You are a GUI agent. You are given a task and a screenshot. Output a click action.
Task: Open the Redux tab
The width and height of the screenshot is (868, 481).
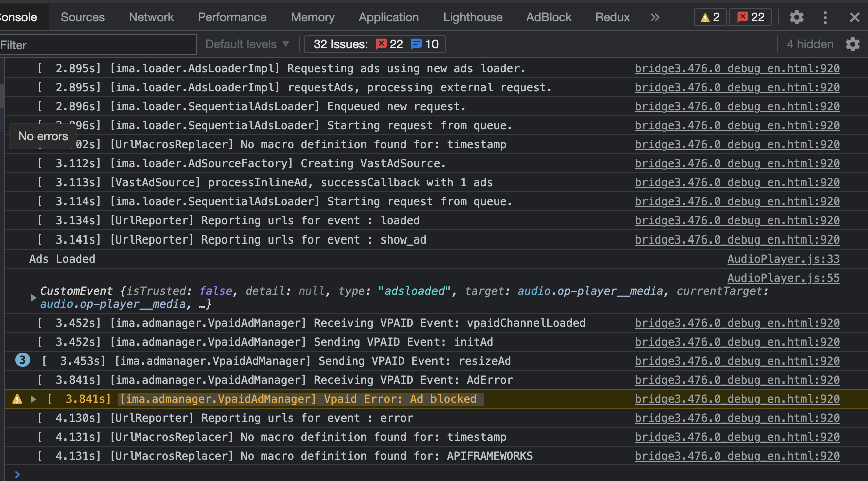tap(612, 17)
